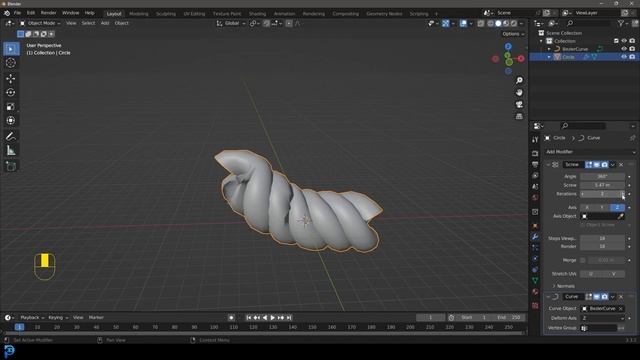Switch to the Shading workspace tab
The height and width of the screenshot is (360, 640).
(x=257, y=14)
